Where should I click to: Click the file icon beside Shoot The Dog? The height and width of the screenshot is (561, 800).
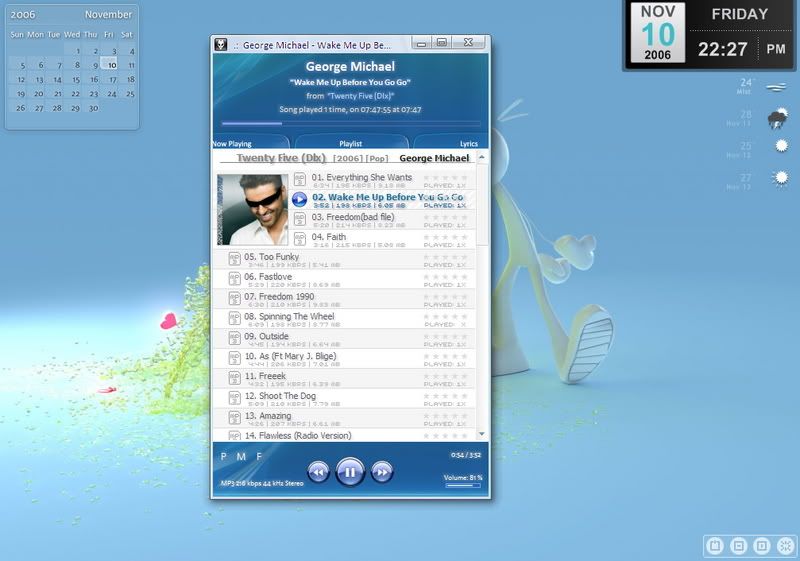pos(234,398)
